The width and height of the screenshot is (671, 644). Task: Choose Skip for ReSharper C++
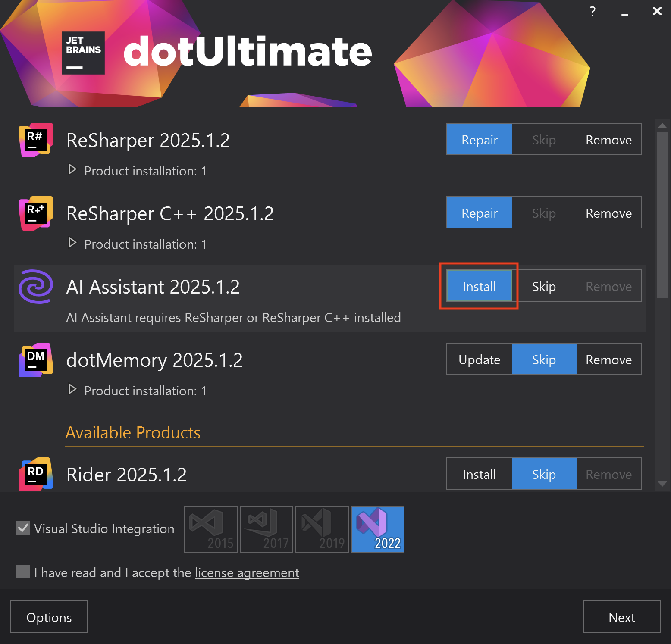[x=544, y=213]
